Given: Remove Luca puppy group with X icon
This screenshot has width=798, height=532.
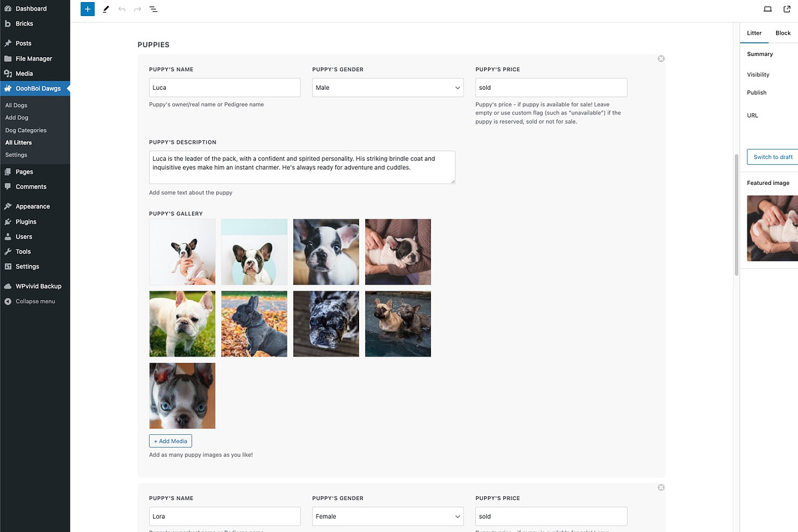Looking at the screenshot, I should (x=661, y=59).
